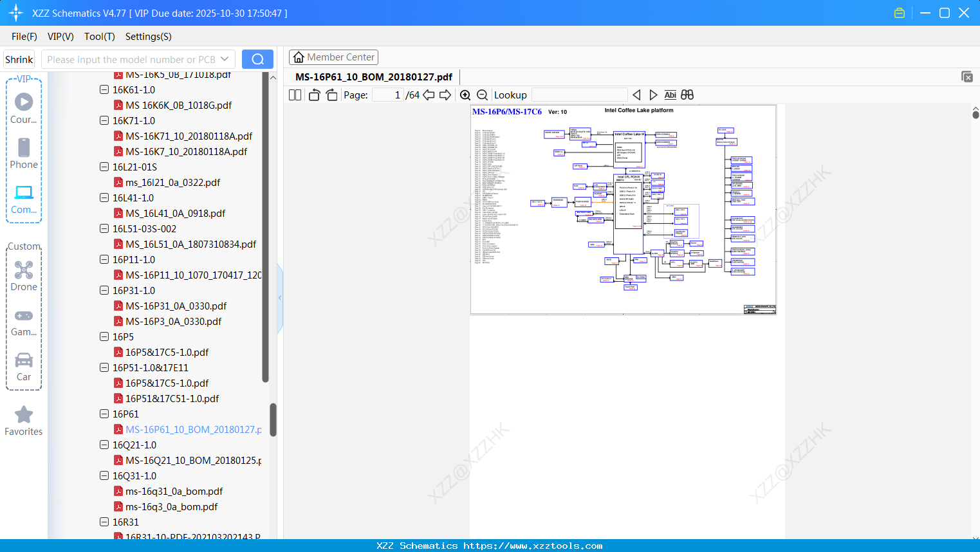980x552 pixels.
Task: Collapse the 16K71-1.0 tree node
Action: click(x=104, y=120)
